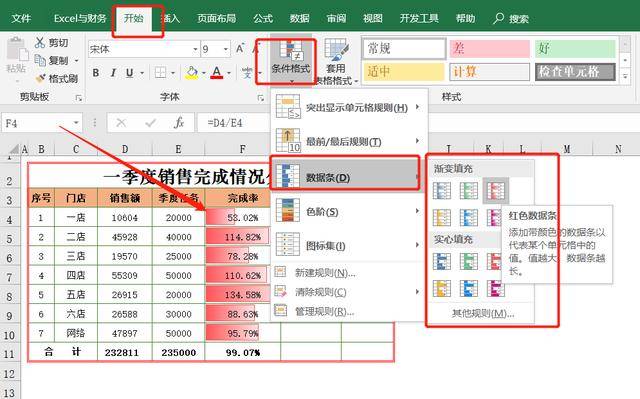Open the Name Box F4 dropdown
Viewport: 640px width, 399px height.
[76, 123]
